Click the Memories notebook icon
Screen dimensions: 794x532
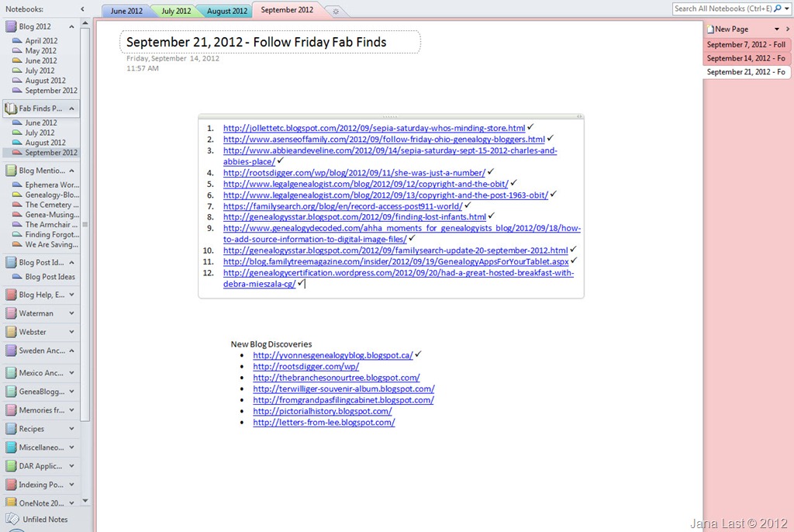(x=11, y=410)
